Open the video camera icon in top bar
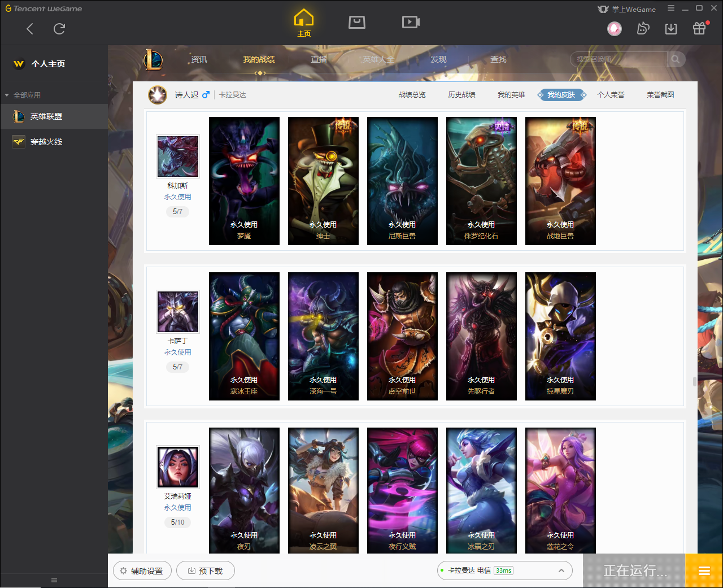This screenshot has width=723, height=588. pyautogui.click(x=411, y=22)
